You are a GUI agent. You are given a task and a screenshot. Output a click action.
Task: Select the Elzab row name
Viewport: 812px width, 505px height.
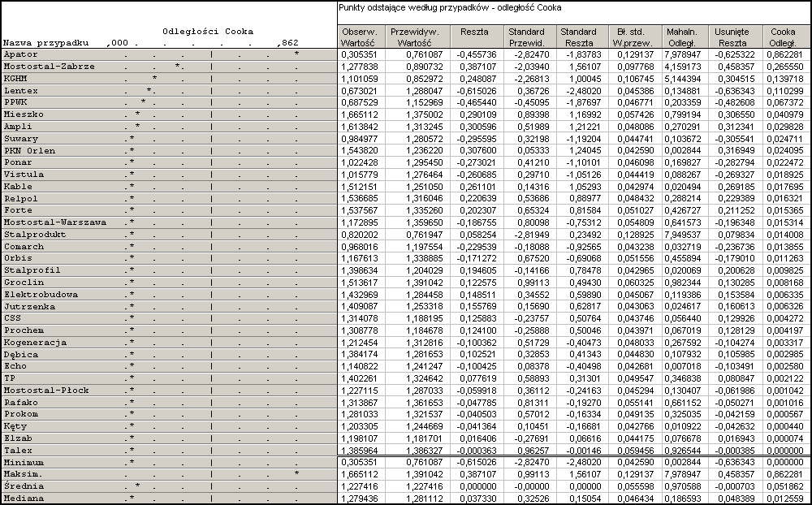click(x=18, y=438)
